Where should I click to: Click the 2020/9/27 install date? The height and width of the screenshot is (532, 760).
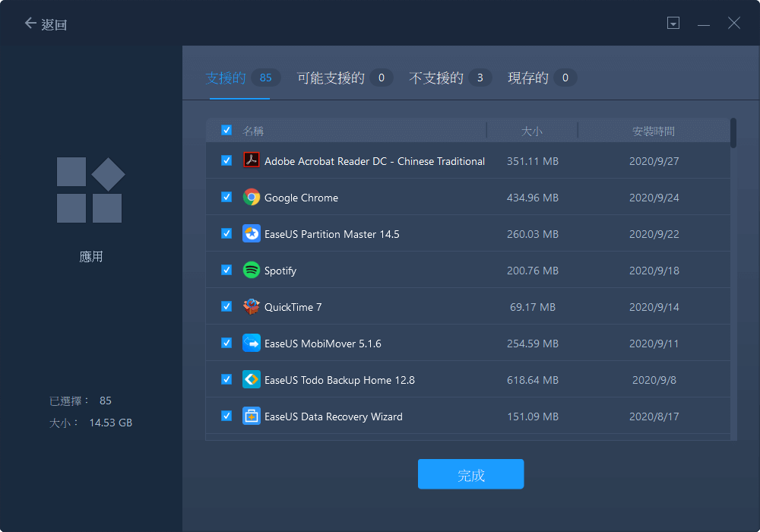[x=654, y=161]
